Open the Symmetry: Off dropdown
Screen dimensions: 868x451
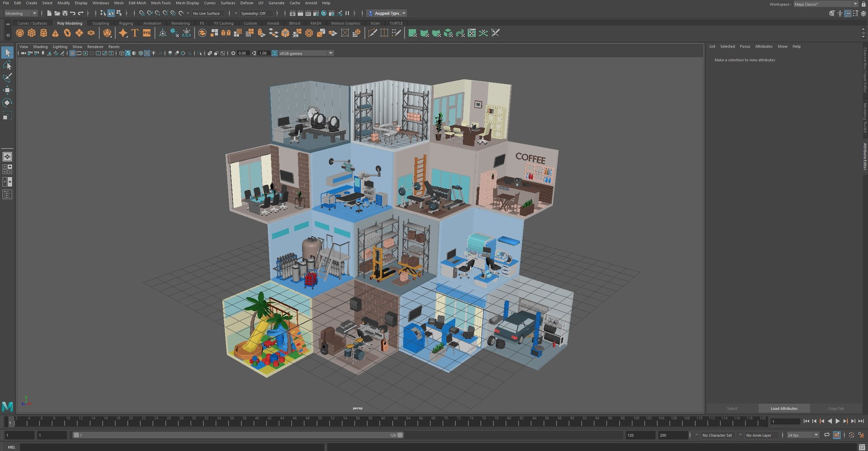256,13
